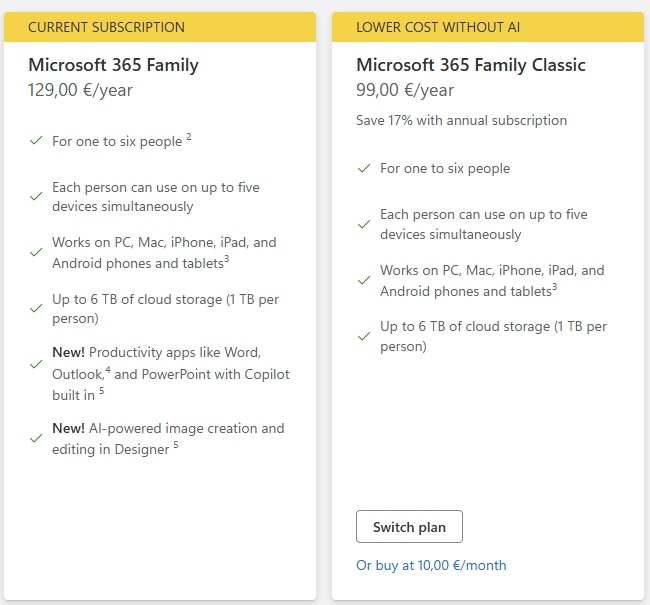650x605 pixels.
Task: Click the 'Works on PC' checkmark in Family plan
Action: click(36, 252)
